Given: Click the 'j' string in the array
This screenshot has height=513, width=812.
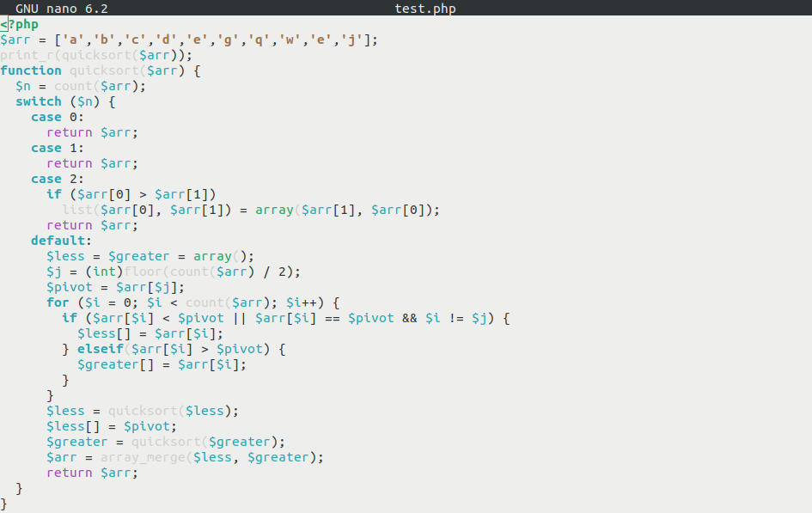Looking at the screenshot, I should [x=351, y=40].
